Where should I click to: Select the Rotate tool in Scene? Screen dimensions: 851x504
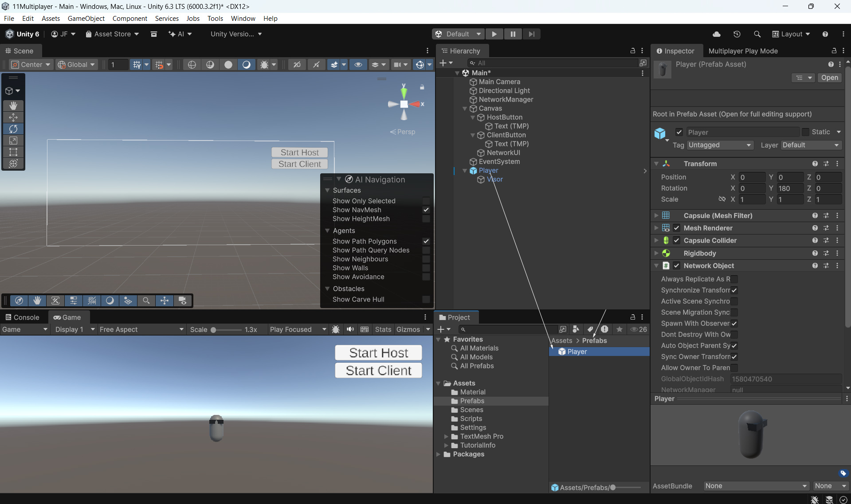(x=13, y=129)
